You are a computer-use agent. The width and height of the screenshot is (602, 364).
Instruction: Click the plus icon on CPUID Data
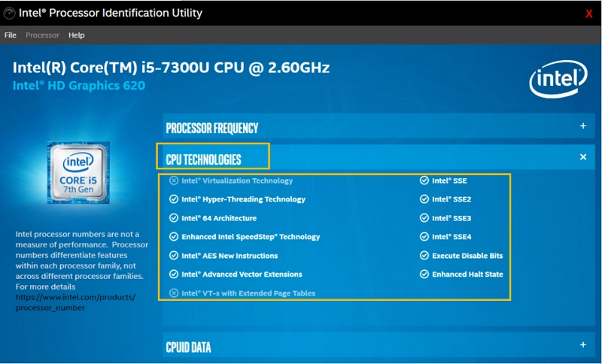coord(583,344)
